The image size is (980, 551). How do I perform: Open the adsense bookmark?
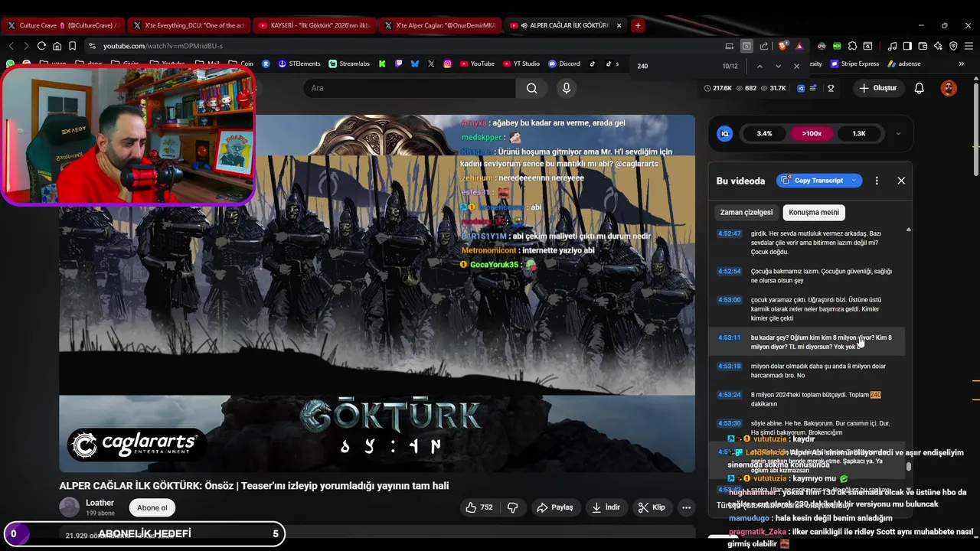click(903, 64)
